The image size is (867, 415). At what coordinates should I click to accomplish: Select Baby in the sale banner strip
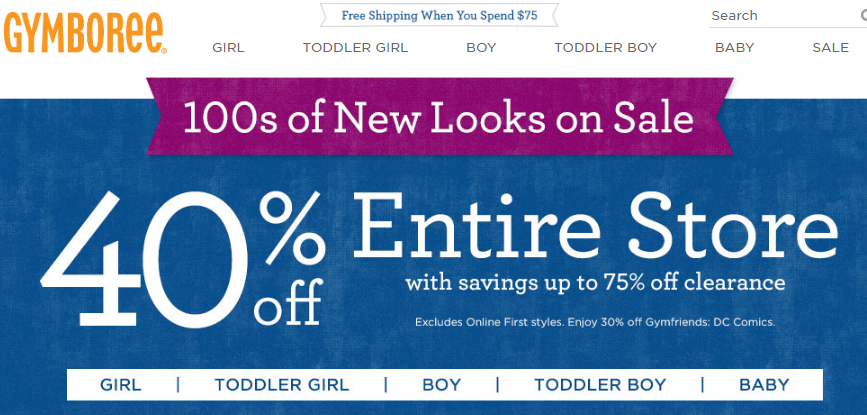[764, 385]
